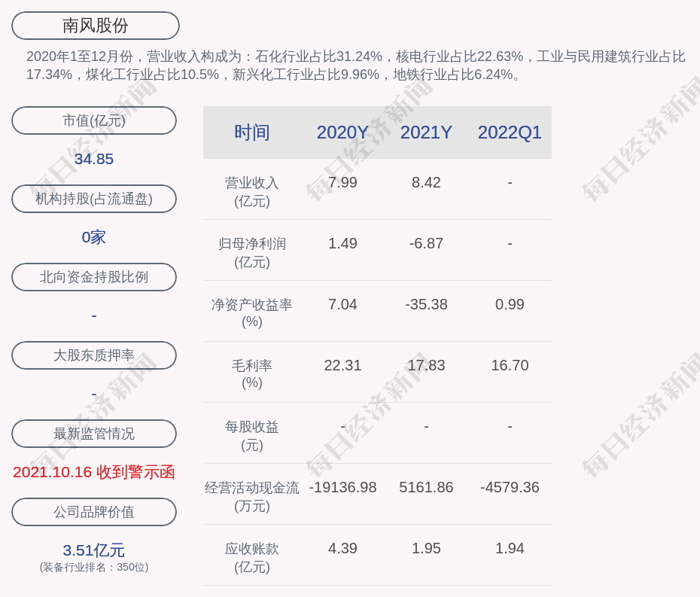Click the 大股东质押率 label pill

94,355
